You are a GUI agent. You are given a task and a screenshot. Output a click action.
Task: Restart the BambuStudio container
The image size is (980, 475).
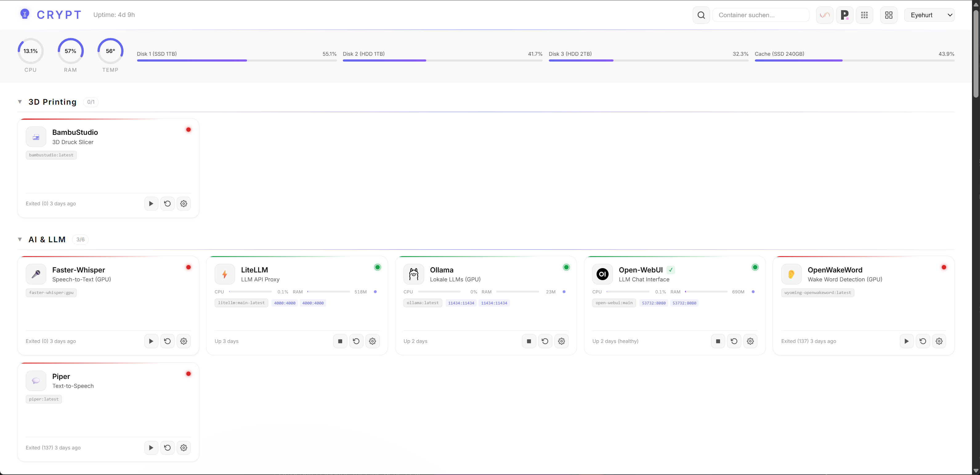tap(168, 203)
